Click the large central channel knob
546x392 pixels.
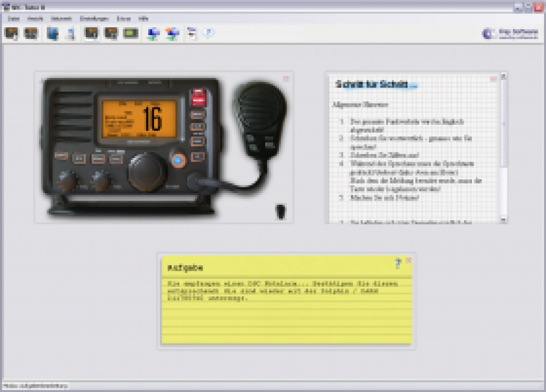click(x=147, y=172)
